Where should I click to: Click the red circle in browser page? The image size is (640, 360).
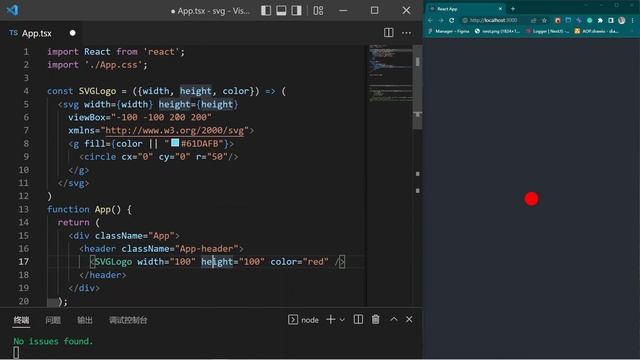click(531, 199)
